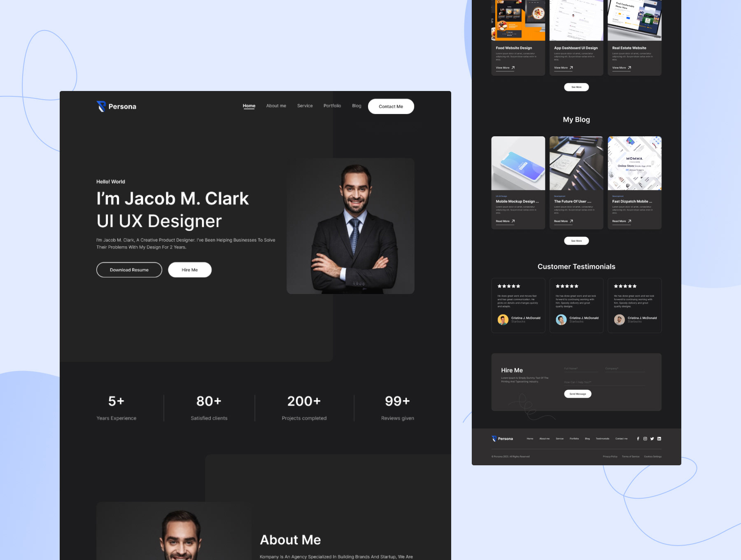Open the Instagram icon in the footer
The width and height of the screenshot is (741, 560).
click(645, 439)
